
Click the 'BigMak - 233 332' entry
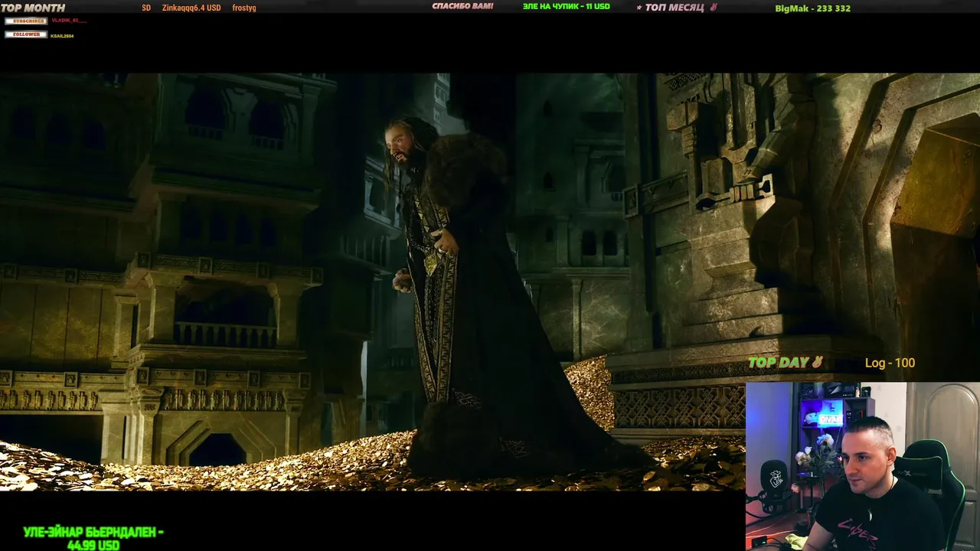812,8
